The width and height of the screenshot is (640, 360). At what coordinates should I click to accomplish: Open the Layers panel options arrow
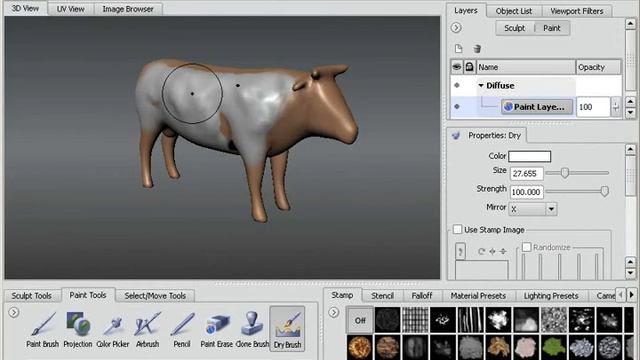click(x=456, y=27)
